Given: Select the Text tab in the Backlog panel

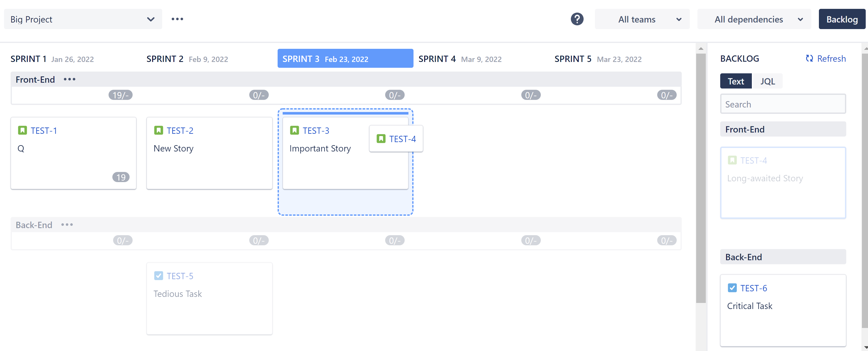Looking at the screenshot, I should pos(736,81).
